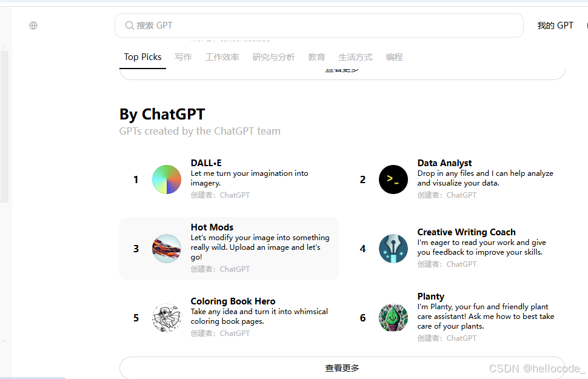Select the Top Picks tab
This screenshot has width=588, height=379.
click(x=142, y=57)
